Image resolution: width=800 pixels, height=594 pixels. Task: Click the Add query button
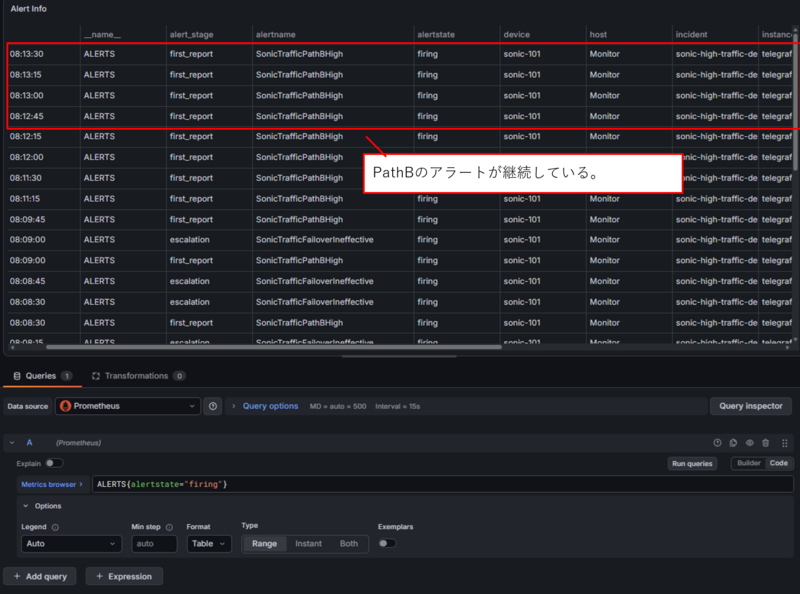[40, 576]
